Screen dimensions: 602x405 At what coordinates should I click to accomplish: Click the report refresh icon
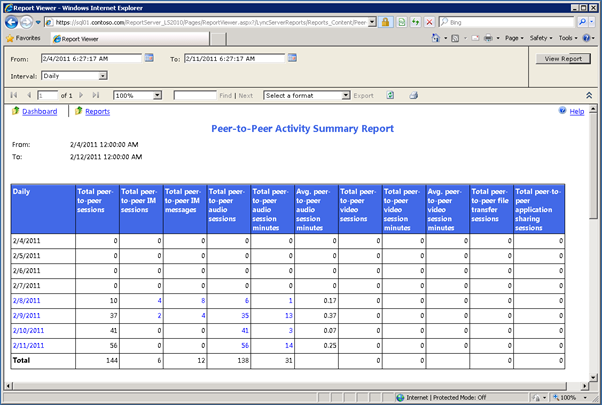[390, 96]
